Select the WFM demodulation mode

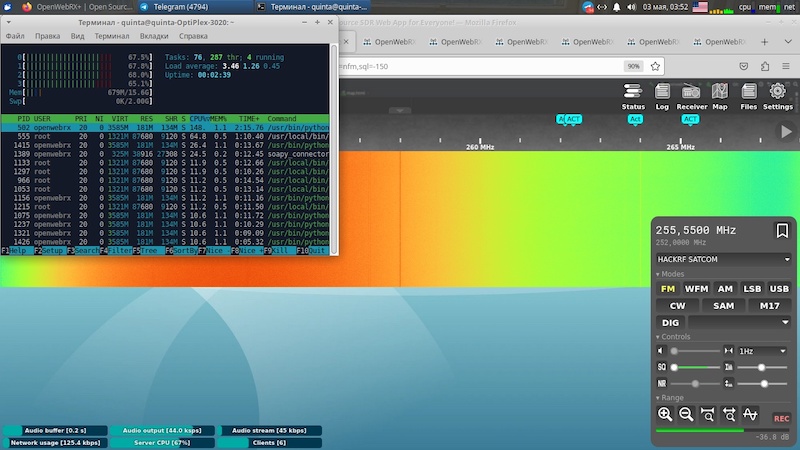click(696, 289)
